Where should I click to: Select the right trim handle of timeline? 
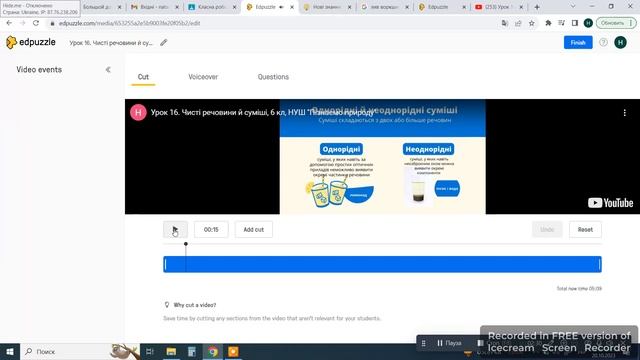[600, 264]
